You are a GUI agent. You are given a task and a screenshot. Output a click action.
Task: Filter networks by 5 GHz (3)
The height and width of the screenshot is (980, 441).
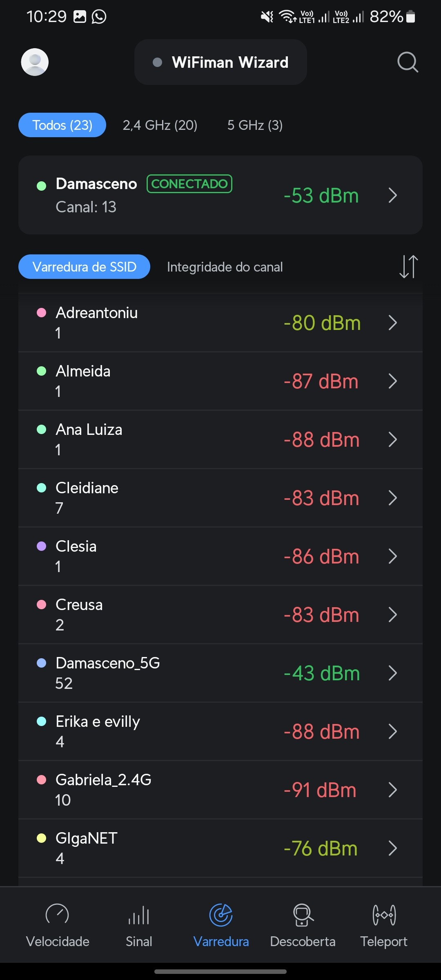pyautogui.click(x=255, y=125)
